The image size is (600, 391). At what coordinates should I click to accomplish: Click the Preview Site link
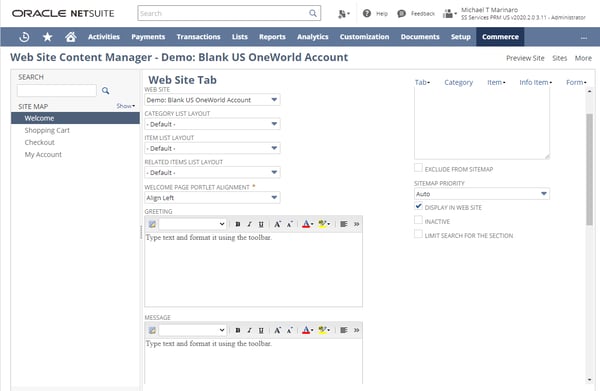point(525,58)
